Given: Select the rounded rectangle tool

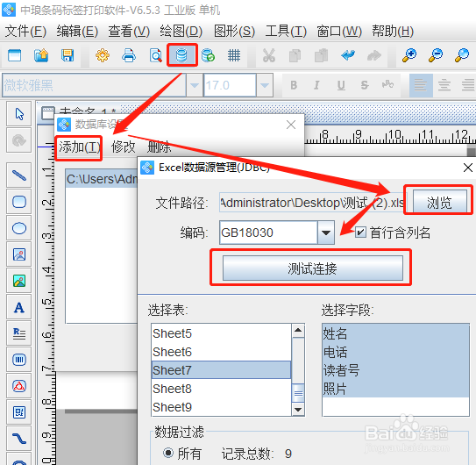Looking at the screenshot, I should coord(19,202).
